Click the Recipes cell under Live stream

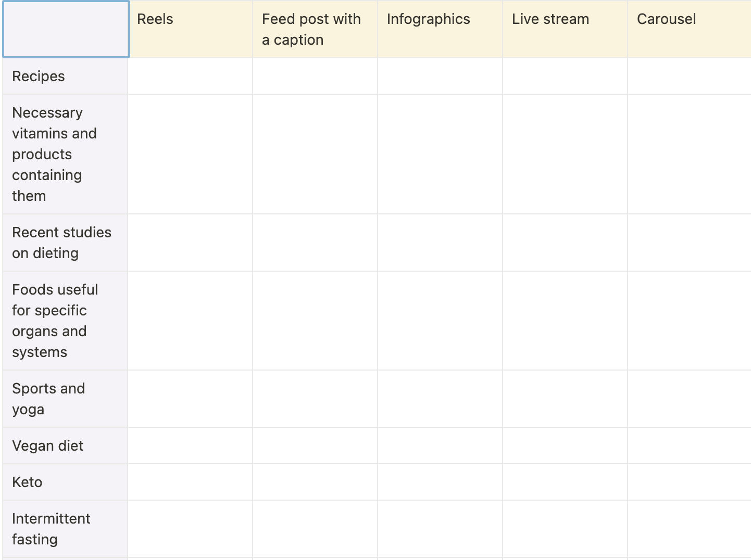pos(565,76)
